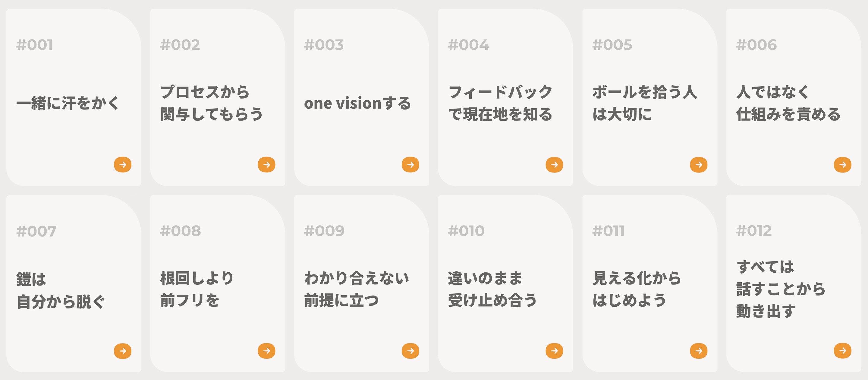Screen dimensions: 868x380
Task: Open the arrow icon on card #001
Action: click(122, 165)
